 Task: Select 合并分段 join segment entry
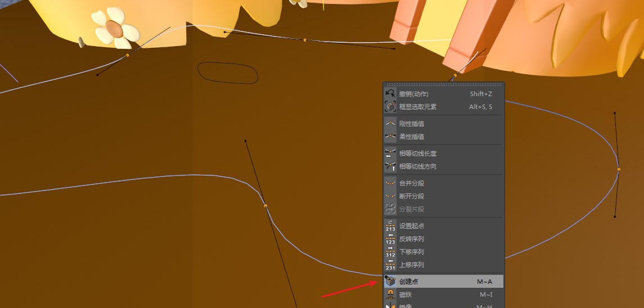coord(443,183)
